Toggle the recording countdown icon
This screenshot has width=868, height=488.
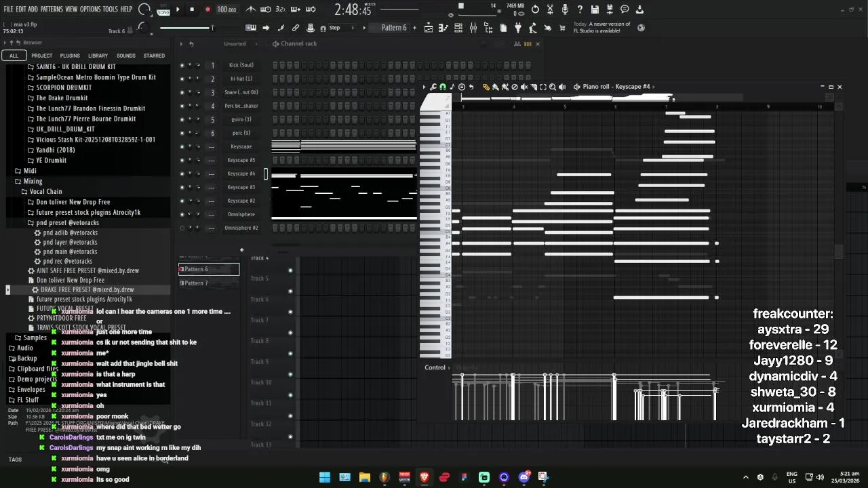[281, 9]
